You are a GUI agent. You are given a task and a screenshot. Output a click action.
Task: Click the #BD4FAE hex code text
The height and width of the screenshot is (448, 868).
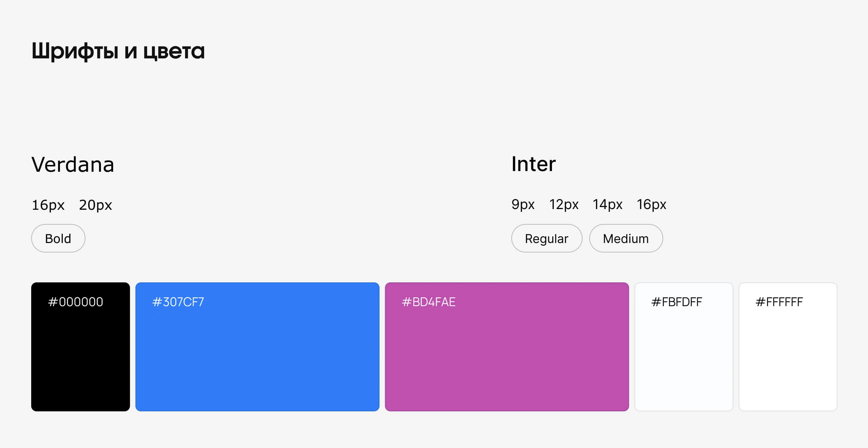click(428, 302)
